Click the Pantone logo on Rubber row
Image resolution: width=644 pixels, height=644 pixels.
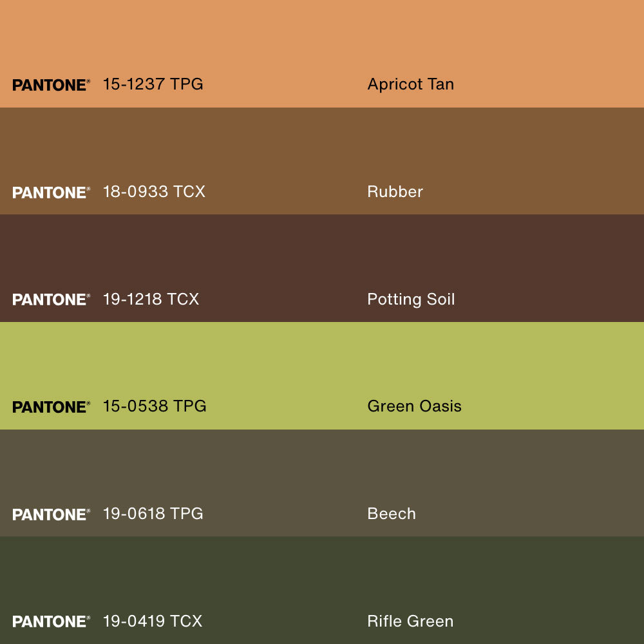51,193
